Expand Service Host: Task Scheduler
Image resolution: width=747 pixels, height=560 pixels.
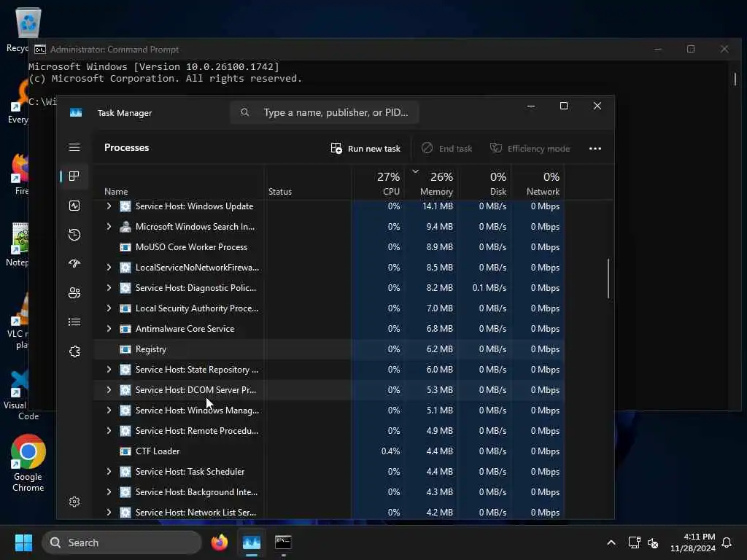tap(109, 472)
